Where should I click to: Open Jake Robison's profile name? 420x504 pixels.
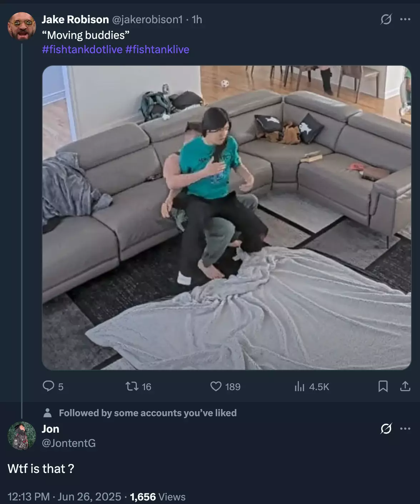point(75,19)
